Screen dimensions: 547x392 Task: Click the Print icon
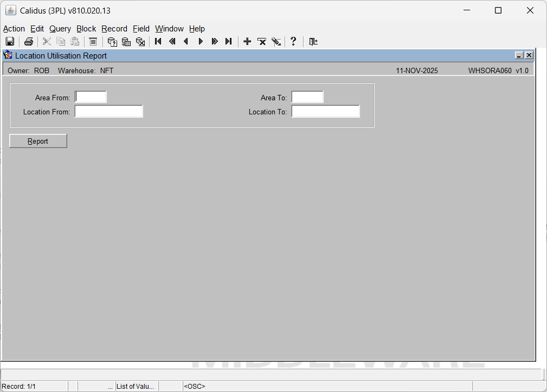point(29,42)
